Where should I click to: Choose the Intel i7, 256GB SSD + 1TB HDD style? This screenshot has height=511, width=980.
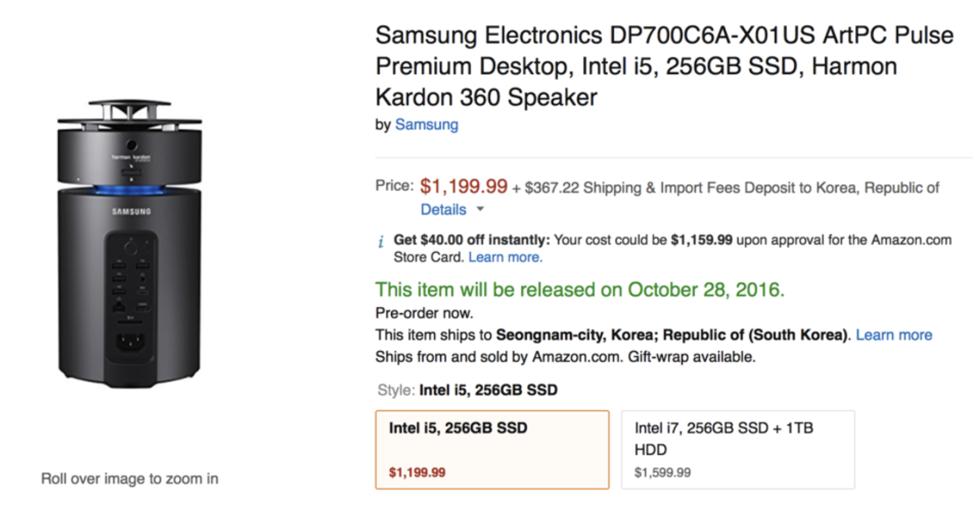pos(737,449)
